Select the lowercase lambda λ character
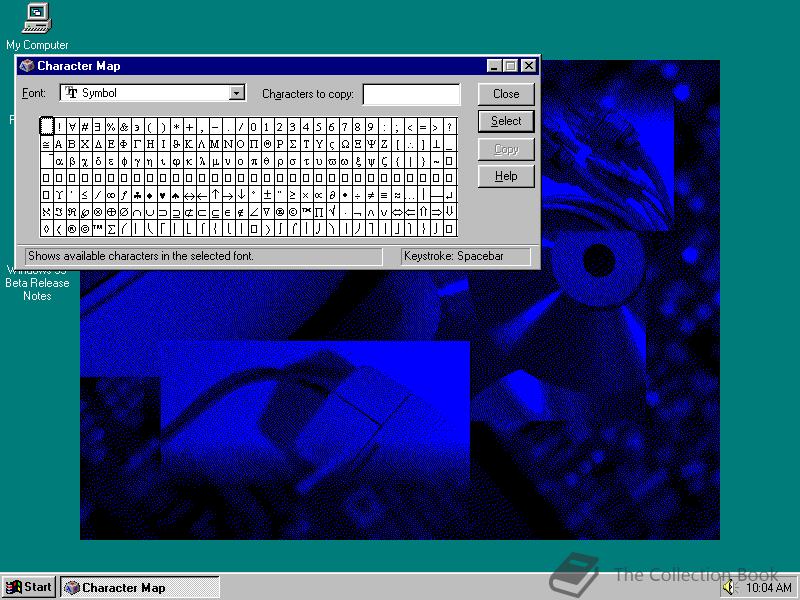The height and width of the screenshot is (600, 800). [202, 161]
